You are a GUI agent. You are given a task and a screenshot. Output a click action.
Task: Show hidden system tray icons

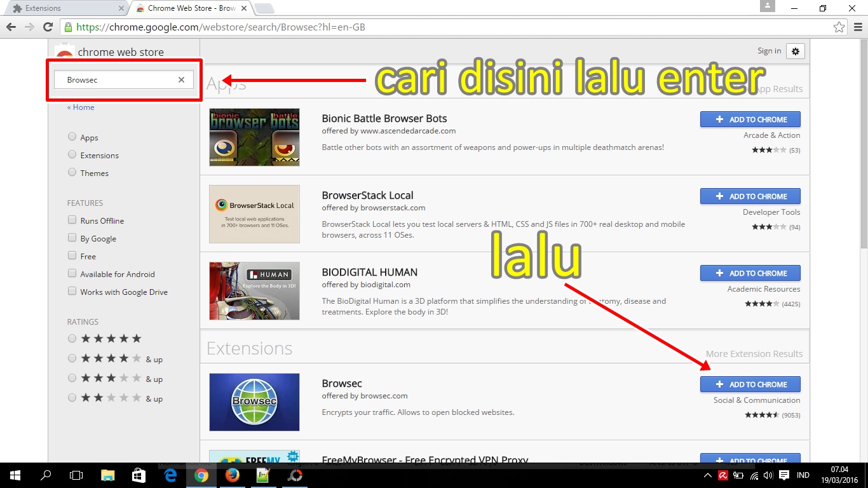(x=708, y=475)
